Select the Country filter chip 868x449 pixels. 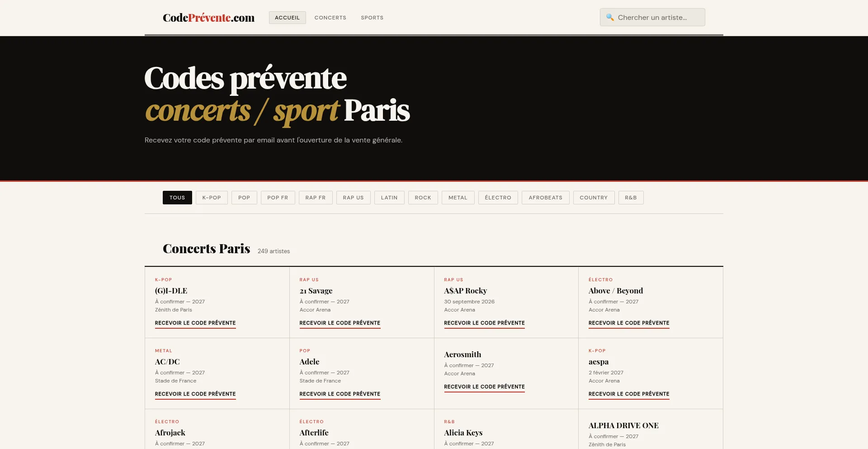pyautogui.click(x=594, y=198)
